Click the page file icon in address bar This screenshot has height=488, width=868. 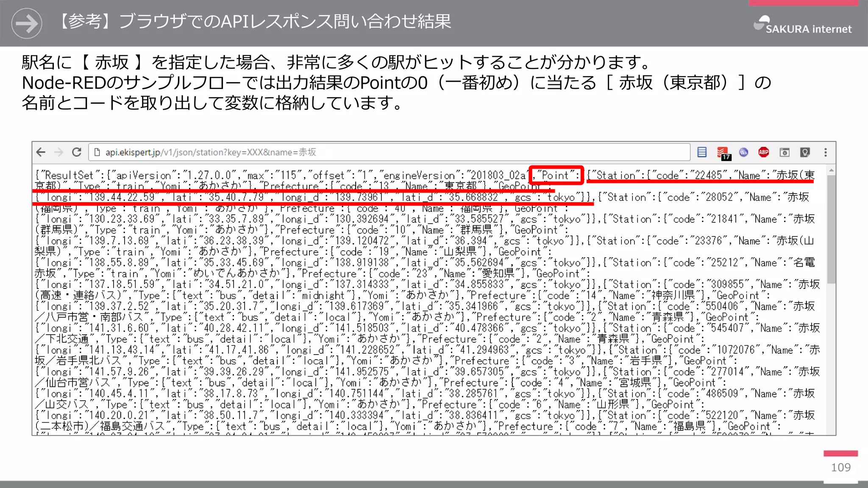[x=97, y=152]
